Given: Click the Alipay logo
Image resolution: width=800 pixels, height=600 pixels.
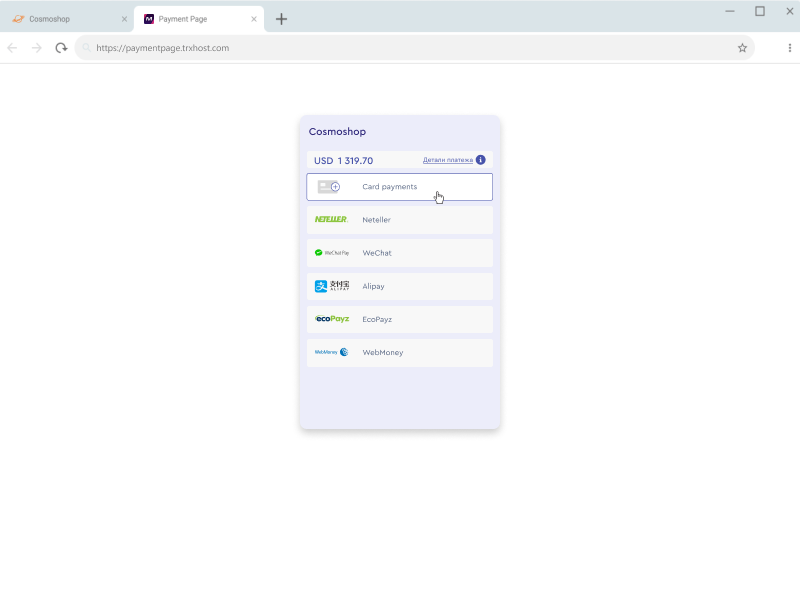Looking at the screenshot, I should pos(331,286).
